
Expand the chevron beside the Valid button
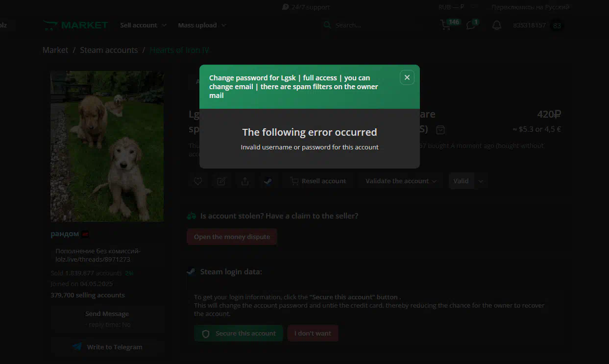coord(481,181)
